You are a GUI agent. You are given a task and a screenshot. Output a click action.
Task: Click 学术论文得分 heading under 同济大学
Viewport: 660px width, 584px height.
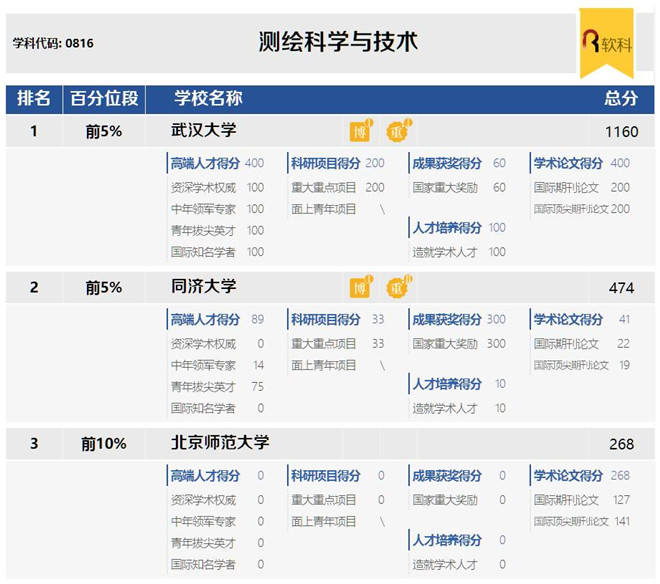(x=568, y=320)
